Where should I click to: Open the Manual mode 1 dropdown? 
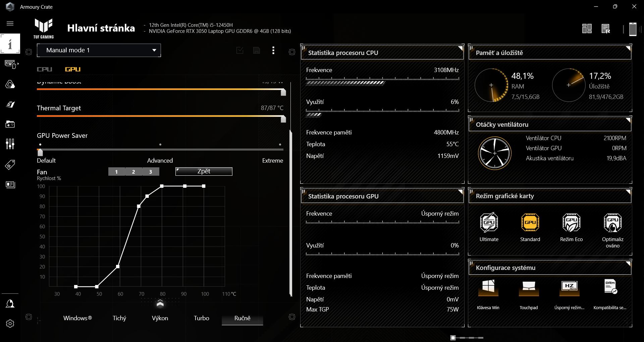coord(99,50)
